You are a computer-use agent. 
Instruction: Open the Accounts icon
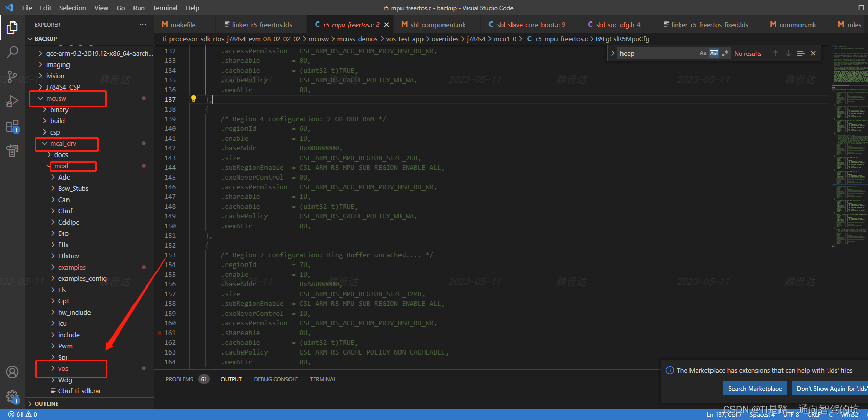(x=12, y=372)
